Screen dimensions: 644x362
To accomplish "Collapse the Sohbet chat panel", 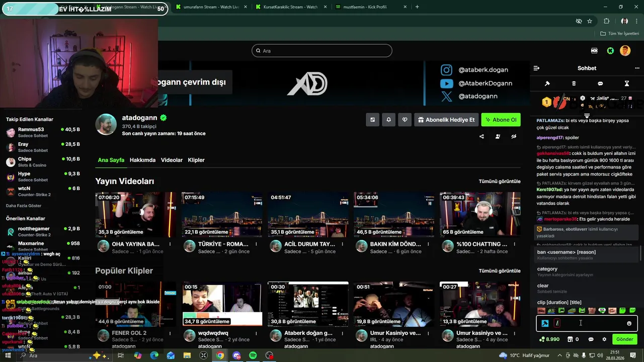I will (536, 68).
